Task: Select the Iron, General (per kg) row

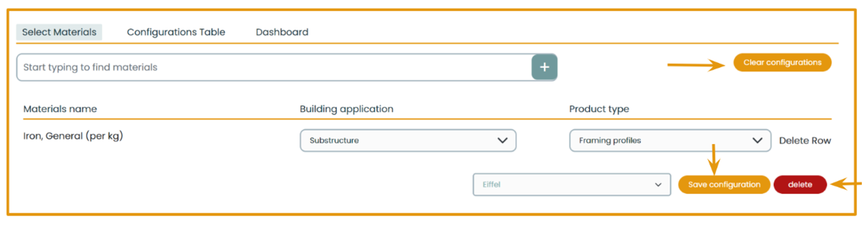Action: coord(73,136)
